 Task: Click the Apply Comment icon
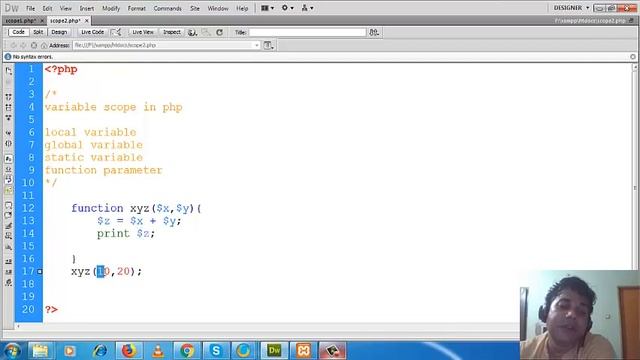[9, 205]
